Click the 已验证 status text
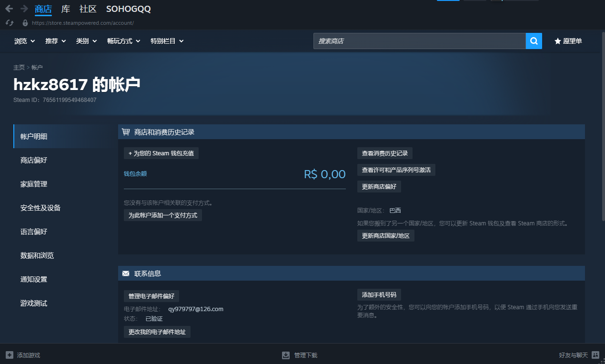 tap(154, 318)
